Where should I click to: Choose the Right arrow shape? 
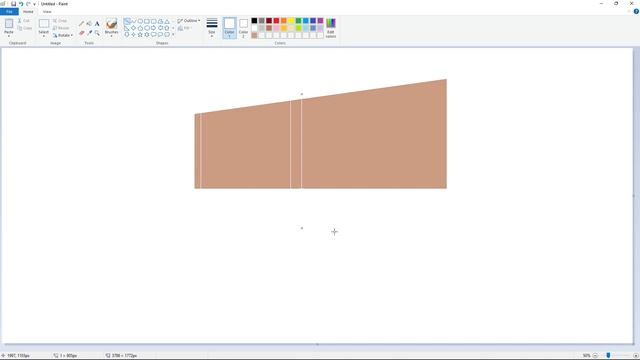[x=153, y=28]
